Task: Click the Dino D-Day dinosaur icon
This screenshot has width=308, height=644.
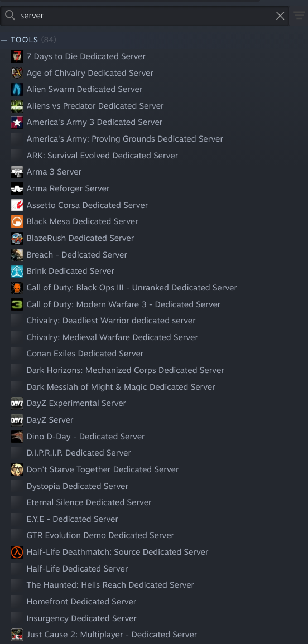Action: pyautogui.click(x=17, y=437)
